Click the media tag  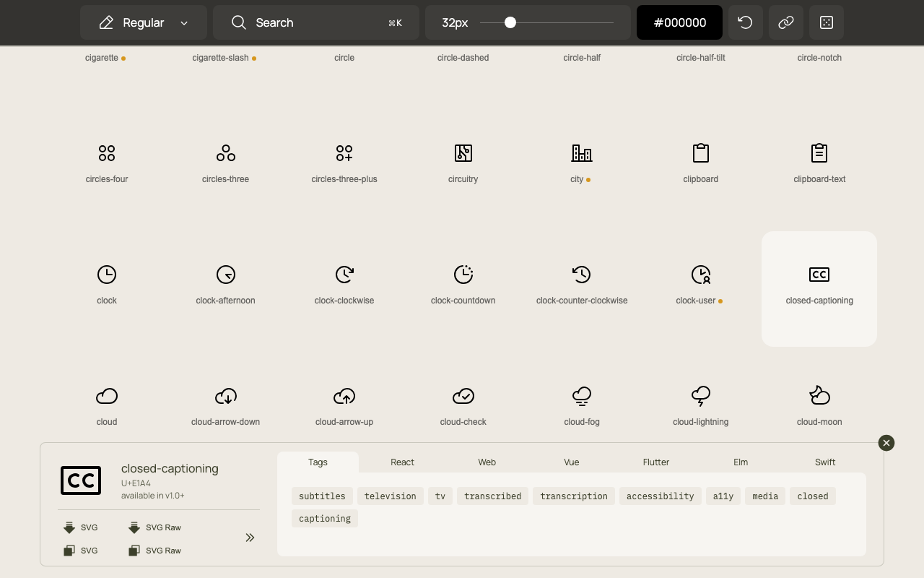[765, 496]
